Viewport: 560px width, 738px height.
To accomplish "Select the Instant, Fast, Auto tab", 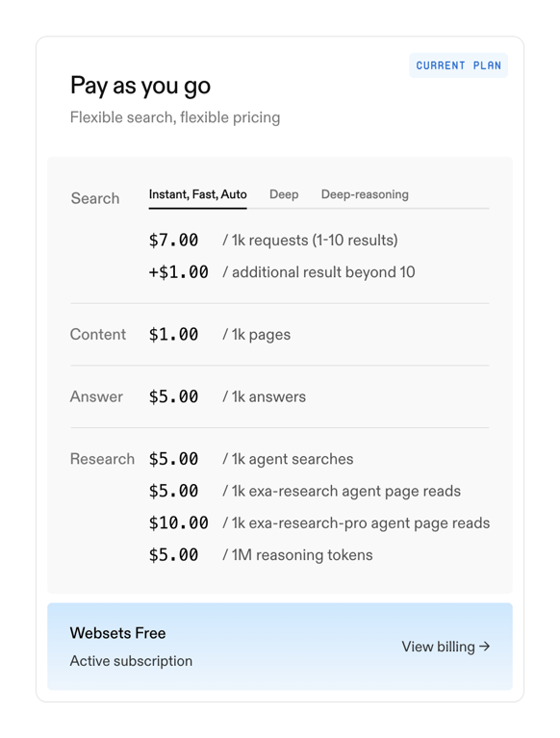I will click(197, 194).
